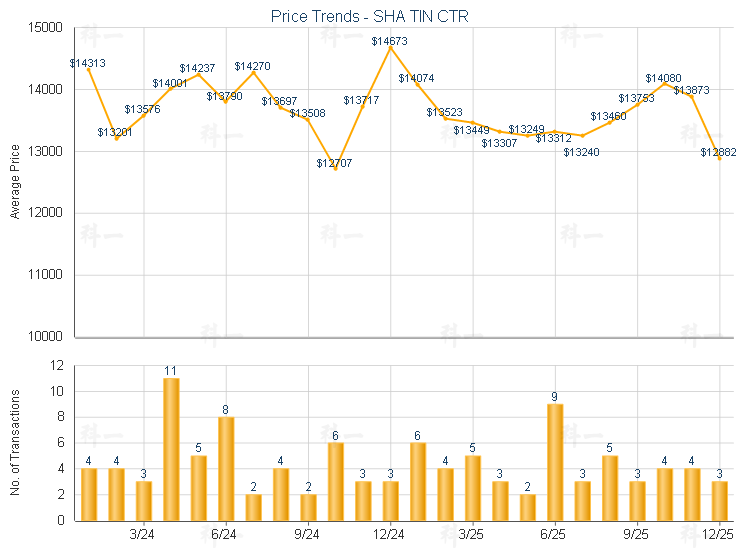740x550 pixels.
Task: Select the $14313 first data point
Action: 89,70
